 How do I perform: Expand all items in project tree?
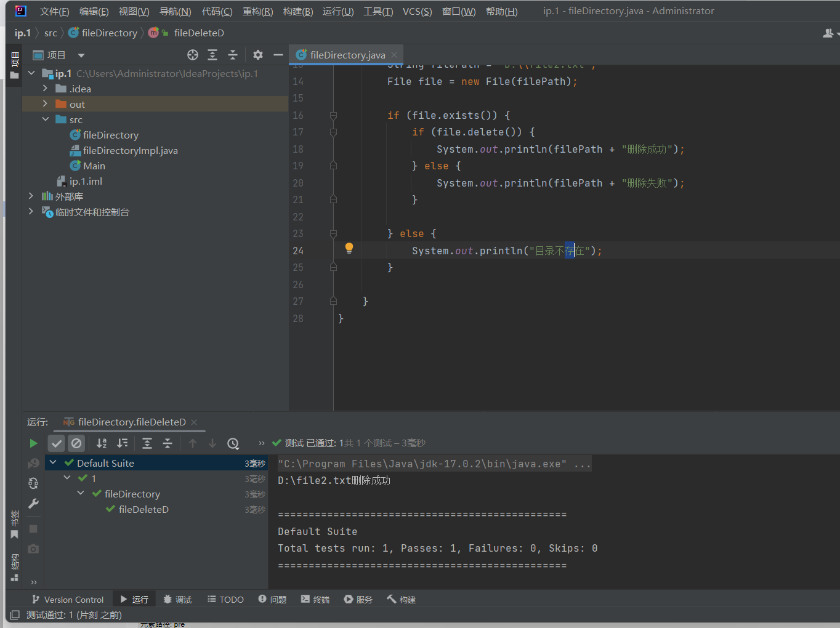pyautogui.click(x=212, y=55)
